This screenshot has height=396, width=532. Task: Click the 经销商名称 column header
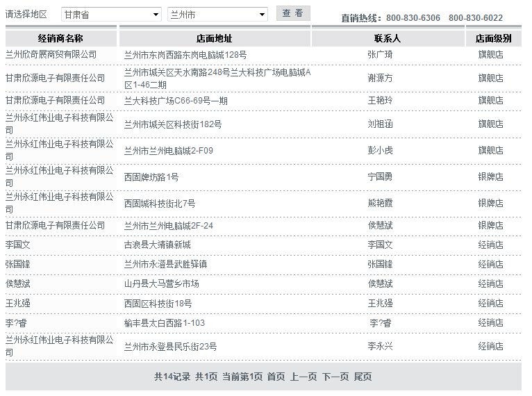click(60, 38)
